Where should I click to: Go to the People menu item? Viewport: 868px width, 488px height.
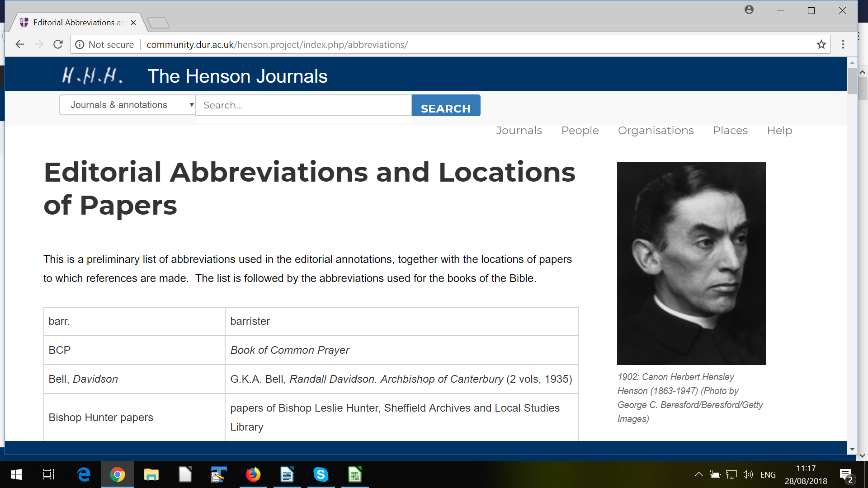point(580,131)
